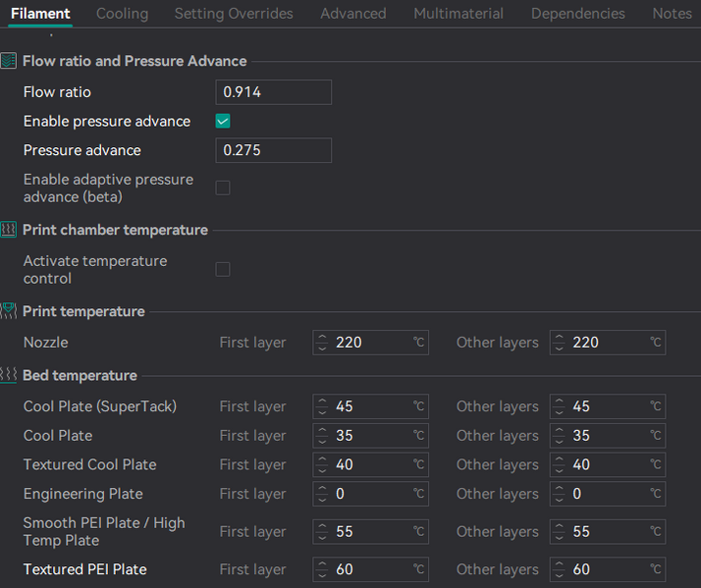Click Cool Plate (SuperTack) first layer temperature field
This screenshot has width=701, height=588.
pos(371,406)
